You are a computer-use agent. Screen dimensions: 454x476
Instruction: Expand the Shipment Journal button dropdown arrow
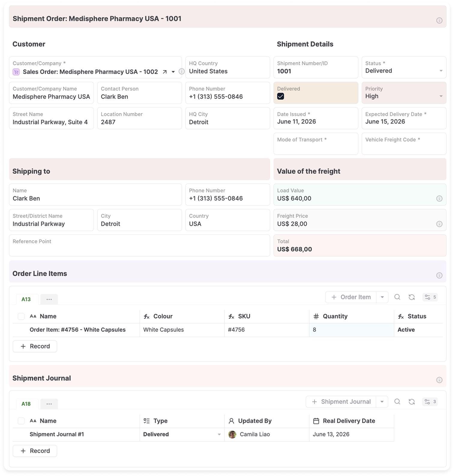point(382,402)
